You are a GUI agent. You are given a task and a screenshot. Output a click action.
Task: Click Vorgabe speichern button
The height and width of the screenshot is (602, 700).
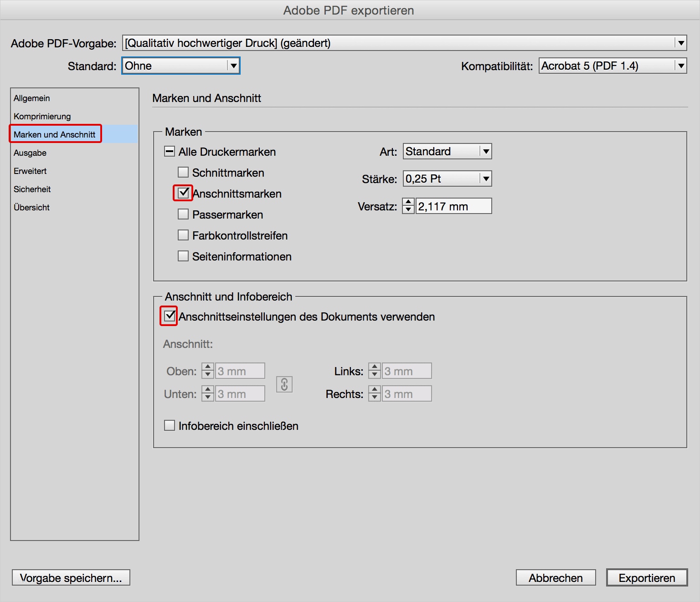(x=71, y=577)
